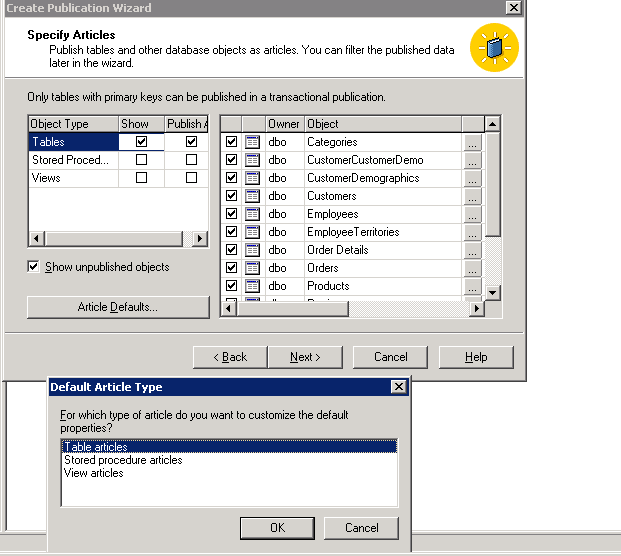621x556 pixels.
Task: Enable Show checkbox for Views
Action: tap(141, 178)
